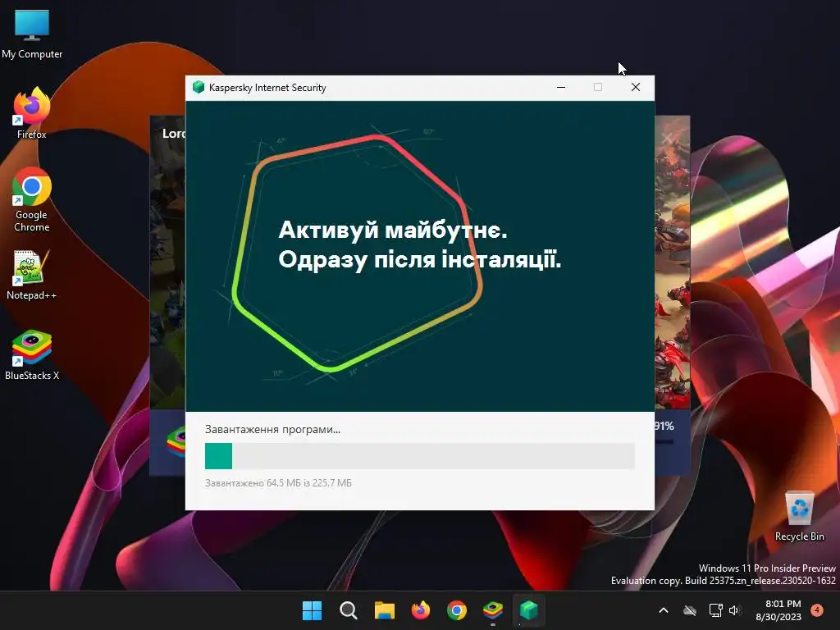The image size is (840, 630).
Task: Open the notification bell with badge 4
Action: (817, 609)
